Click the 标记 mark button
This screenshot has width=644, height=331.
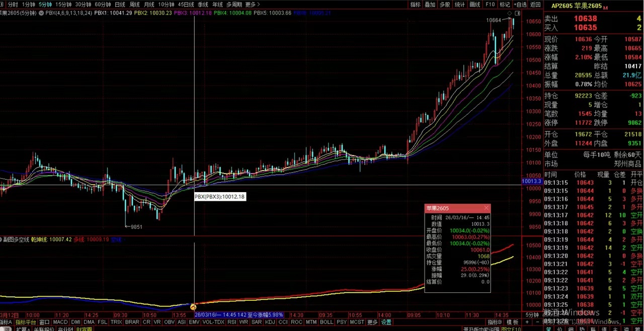(505, 5)
